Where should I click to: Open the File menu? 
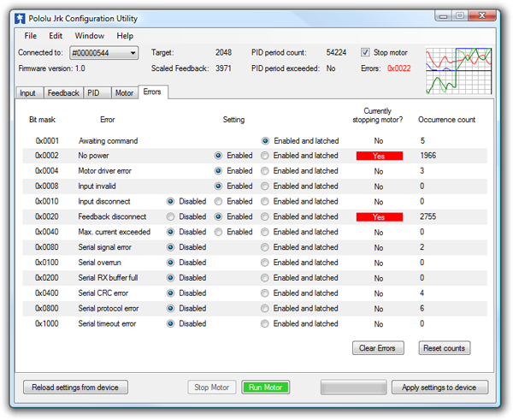(31, 36)
